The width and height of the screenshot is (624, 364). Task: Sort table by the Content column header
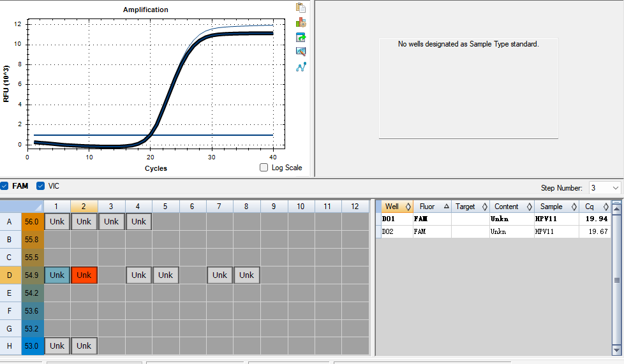tap(512, 207)
